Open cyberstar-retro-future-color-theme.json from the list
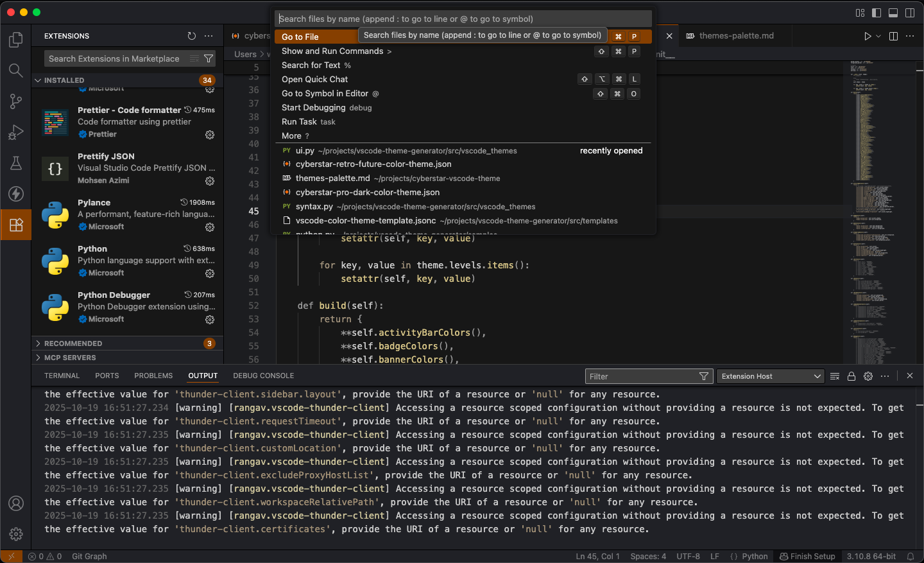 click(463, 164)
